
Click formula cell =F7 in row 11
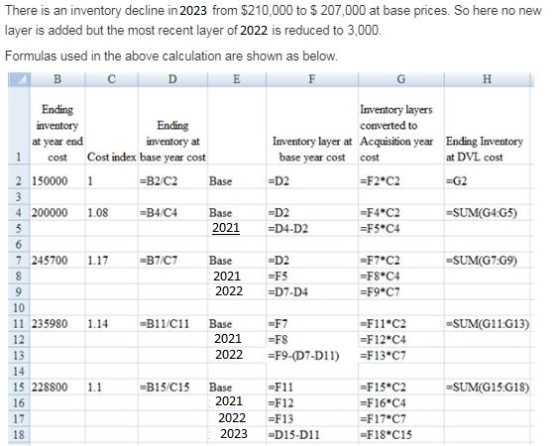tap(312, 324)
